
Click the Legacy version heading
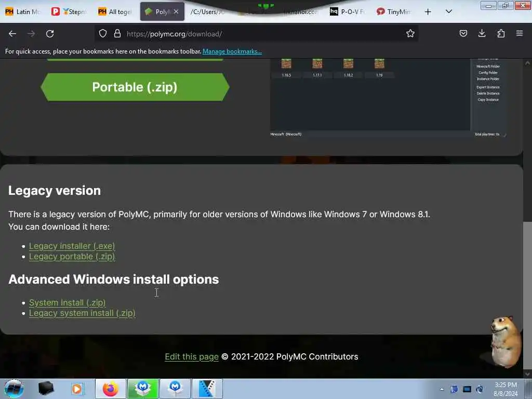(x=55, y=191)
